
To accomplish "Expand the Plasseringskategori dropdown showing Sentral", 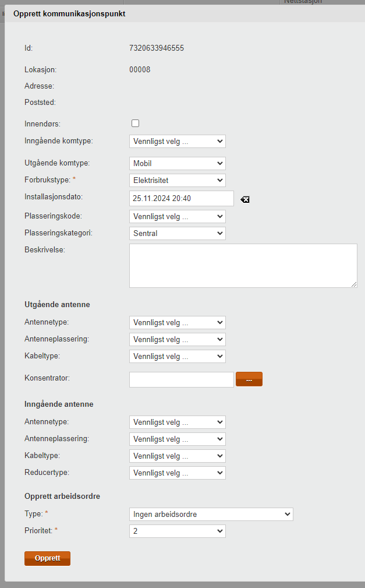I will (x=177, y=234).
